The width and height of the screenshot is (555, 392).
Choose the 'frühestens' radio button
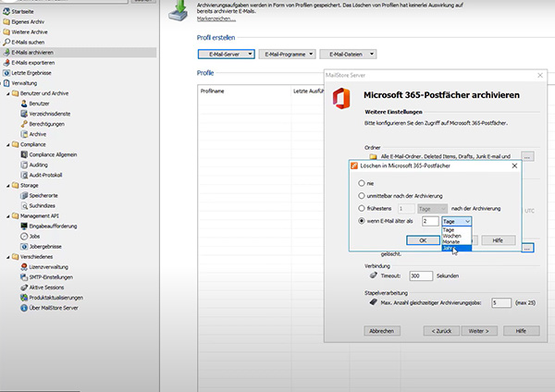tap(362, 209)
